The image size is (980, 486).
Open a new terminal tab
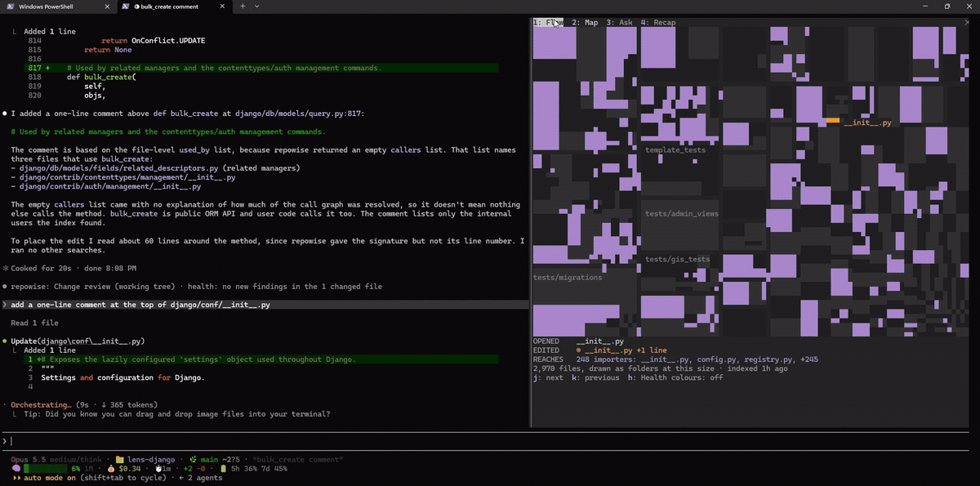click(x=243, y=6)
